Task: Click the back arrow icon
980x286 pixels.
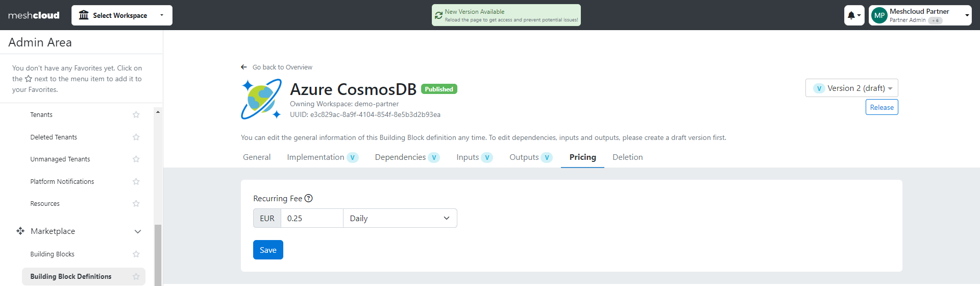Action: [244, 67]
